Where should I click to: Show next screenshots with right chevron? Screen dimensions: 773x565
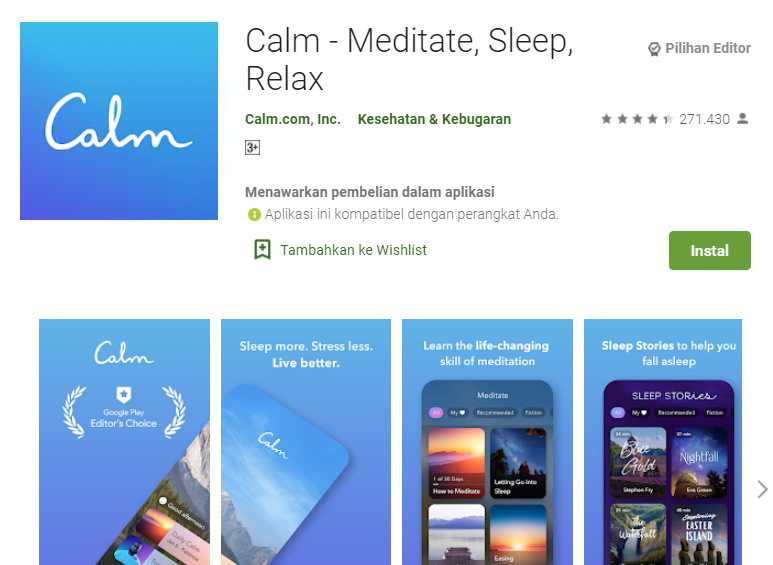[762, 490]
